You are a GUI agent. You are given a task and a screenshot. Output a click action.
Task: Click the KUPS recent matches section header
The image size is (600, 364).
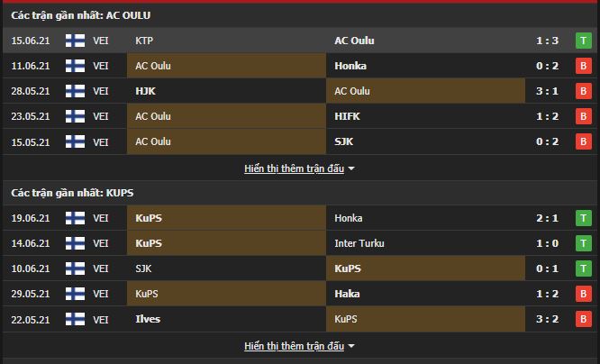[x=73, y=193]
